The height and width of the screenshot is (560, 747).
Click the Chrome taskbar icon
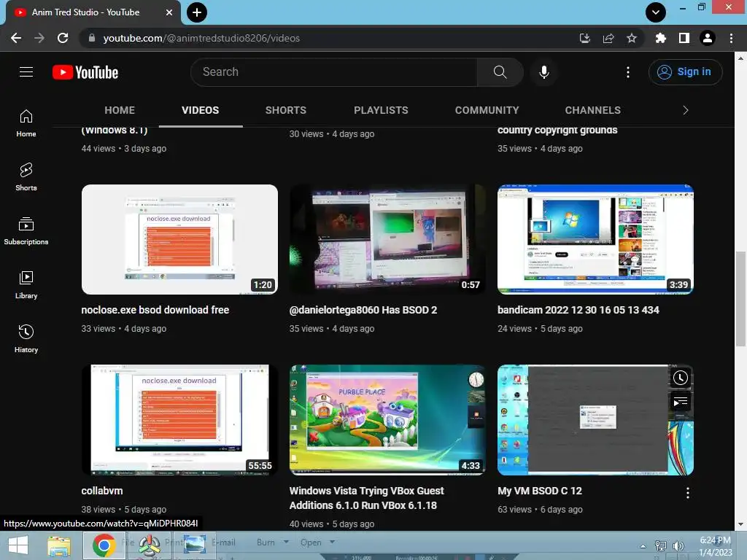tap(104, 545)
